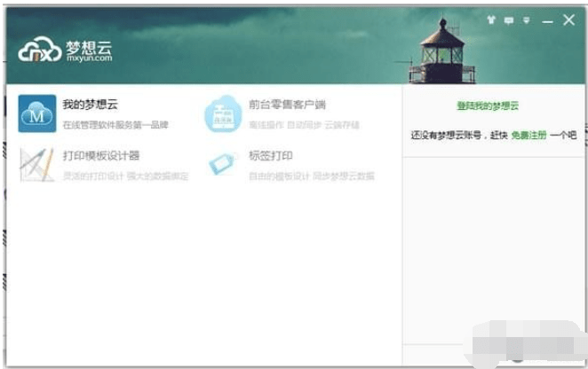588x369 pixels.
Task: Click the 梦想云 mxyun.com cloud logo
Action: [65, 49]
